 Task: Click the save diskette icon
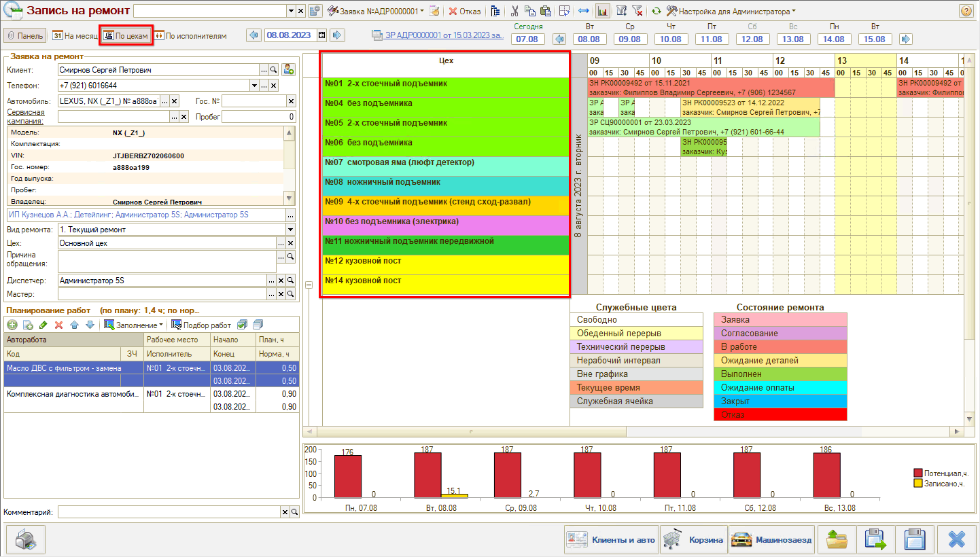(915, 540)
